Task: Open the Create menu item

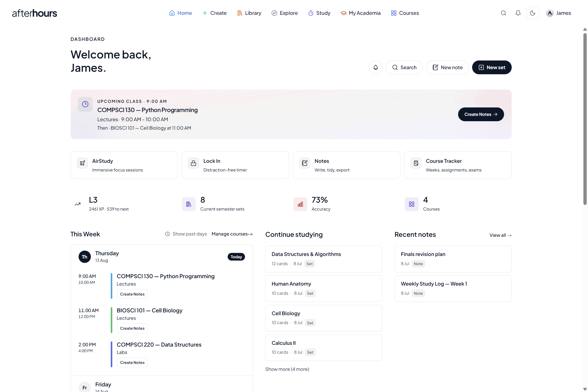Action: tap(214, 13)
